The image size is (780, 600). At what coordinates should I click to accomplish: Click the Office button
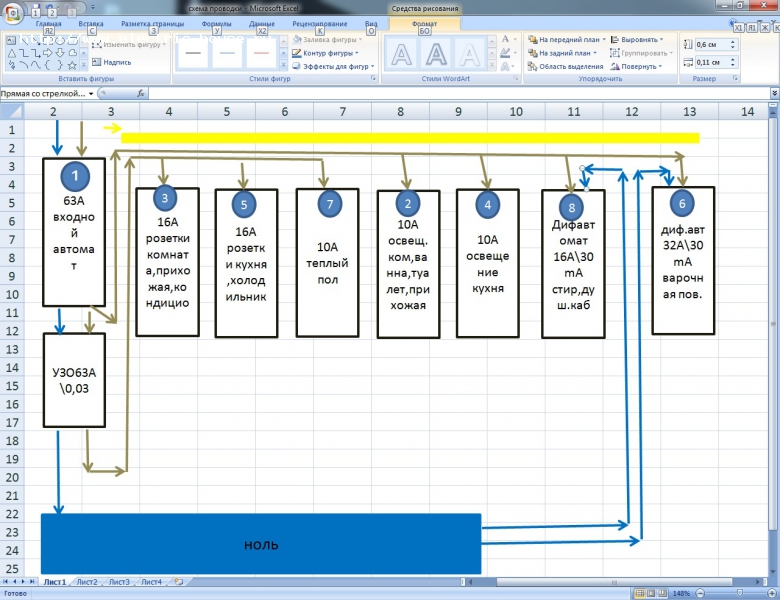(14, 11)
